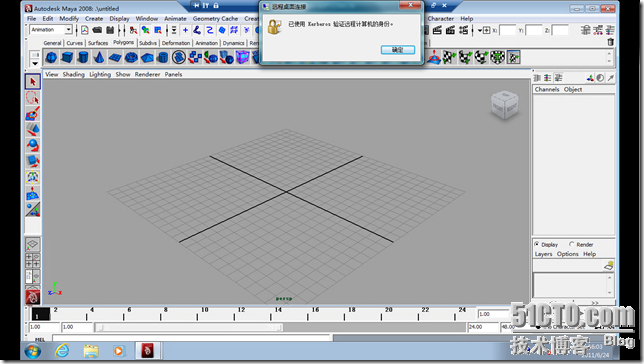Activate the Move tool
The height and width of the screenshot is (364, 644).
33,130
